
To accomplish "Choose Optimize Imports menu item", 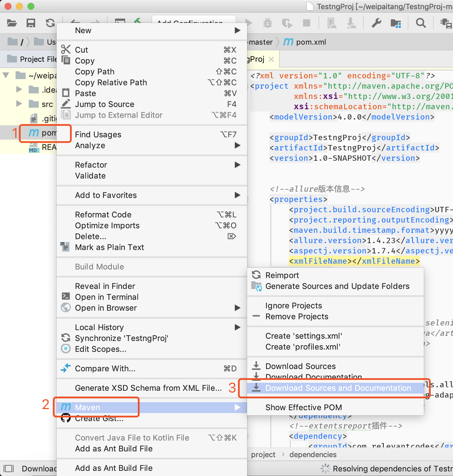I will point(152,225).
